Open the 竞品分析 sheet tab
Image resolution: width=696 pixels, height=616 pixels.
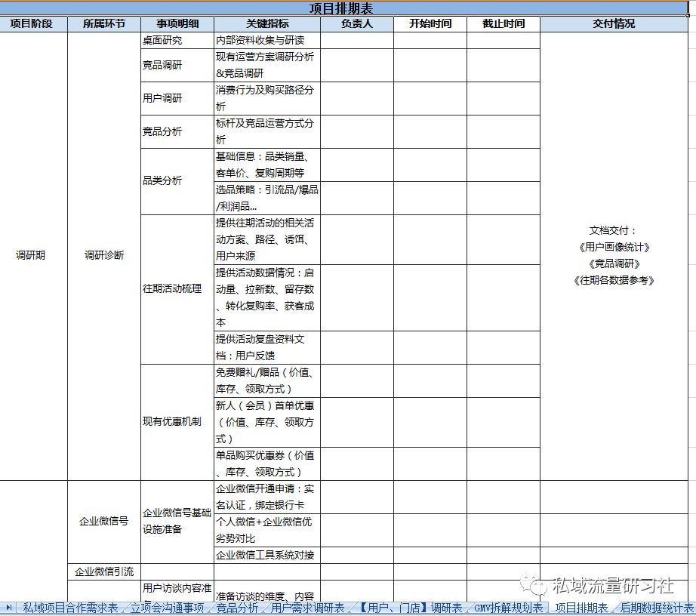click(237, 608)
